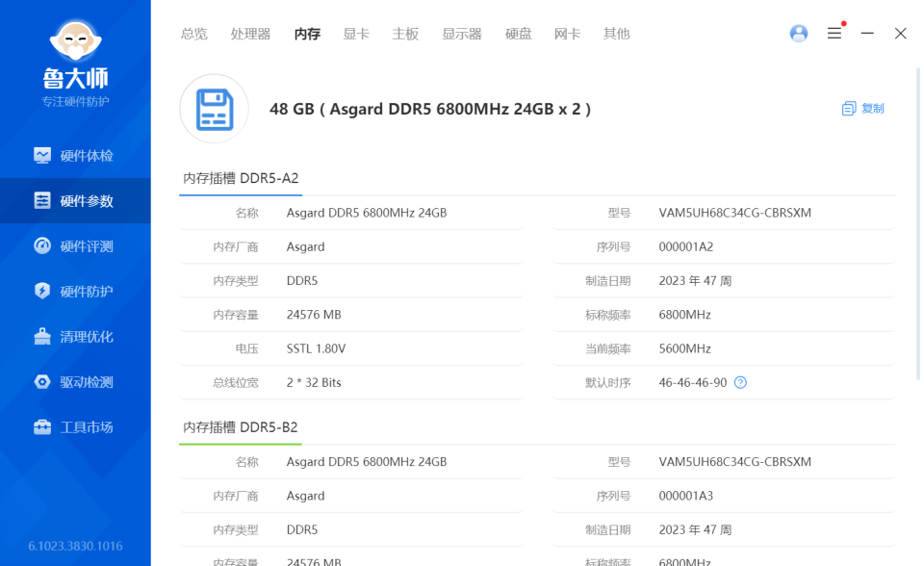Switch to the 显示器 tab
This screenshot has height=566, width=924.
click(x=462, y=35)
